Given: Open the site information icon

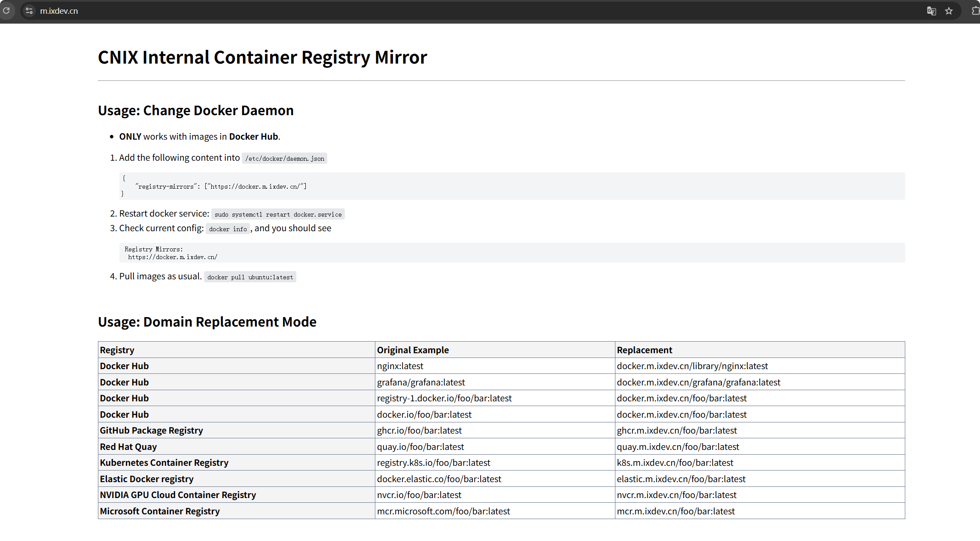Looking at the screenshot, I should [29, 11].
